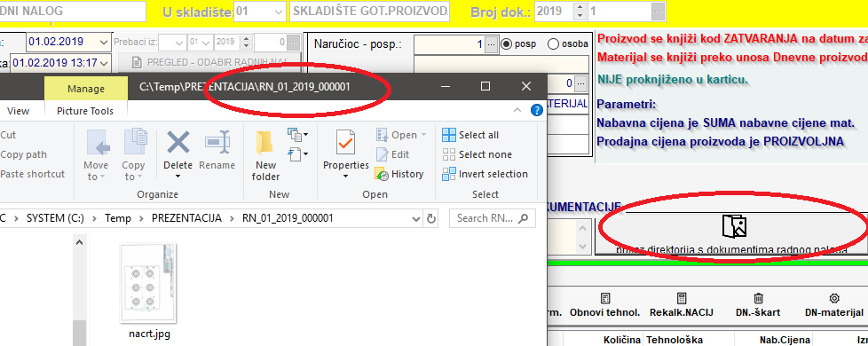Click the Rekalk.NACIJ calculator icon
Screen dimensions: 868x346
[x=682, y=298]
